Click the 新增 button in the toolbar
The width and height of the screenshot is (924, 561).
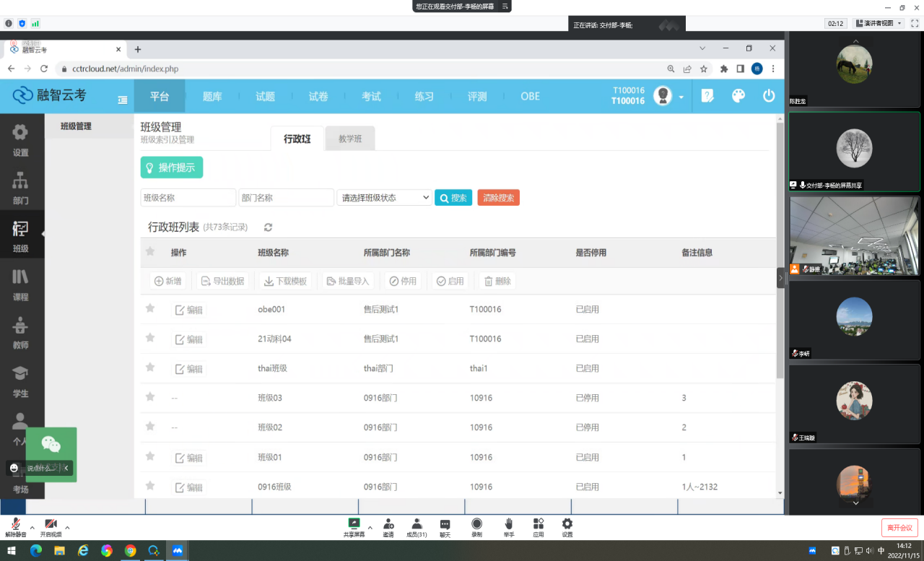(167, 282)
